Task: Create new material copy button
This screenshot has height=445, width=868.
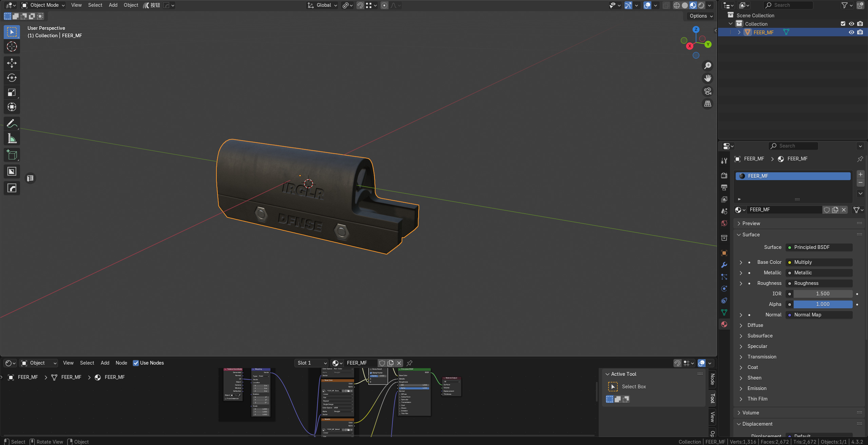Action: [x=835, y=210]
